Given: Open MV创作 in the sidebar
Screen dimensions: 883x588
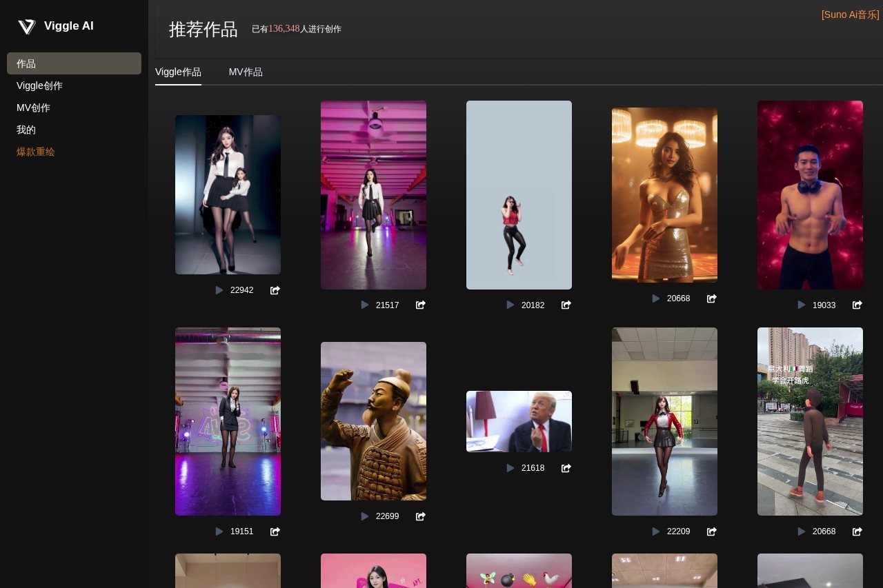Looking at the screenshot, I should tap(33, 108).
